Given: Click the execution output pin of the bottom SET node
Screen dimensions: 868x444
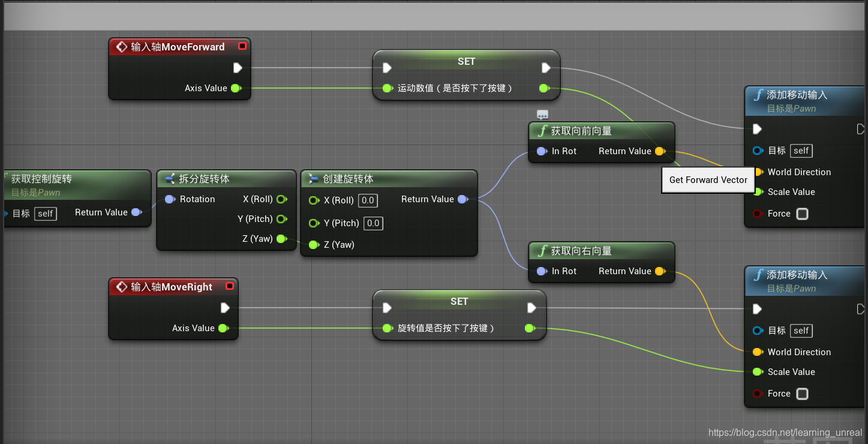Looking at the screenshot, I should [x=531, y=307].
